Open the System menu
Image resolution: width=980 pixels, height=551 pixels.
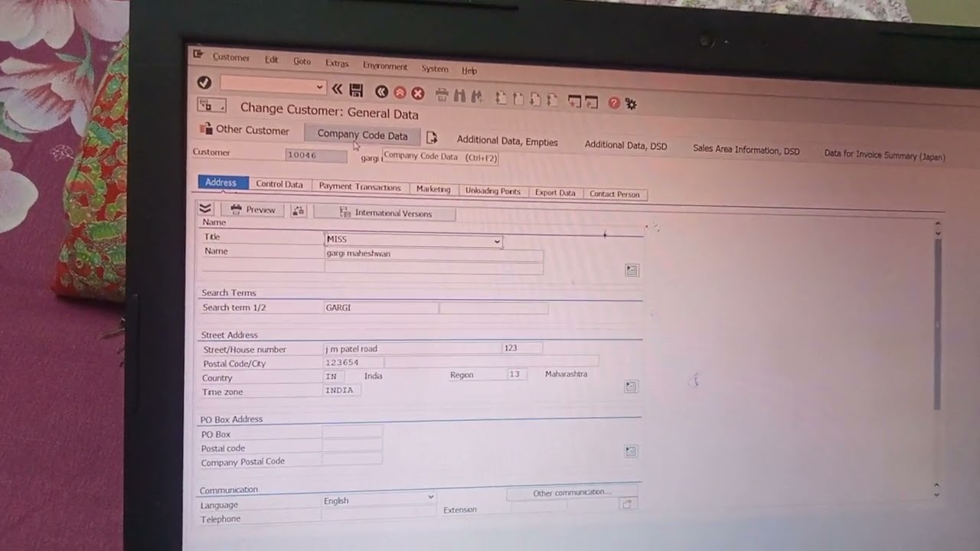click(x=435, y=69)
